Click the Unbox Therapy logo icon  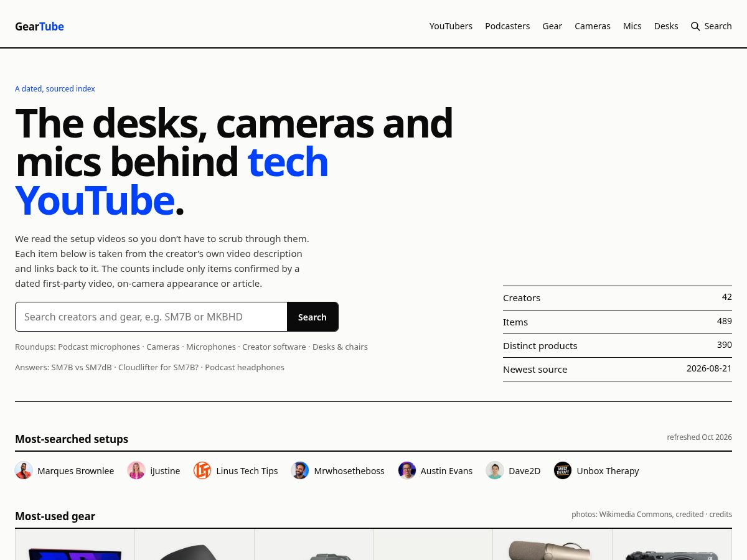[x=563, y=470]
